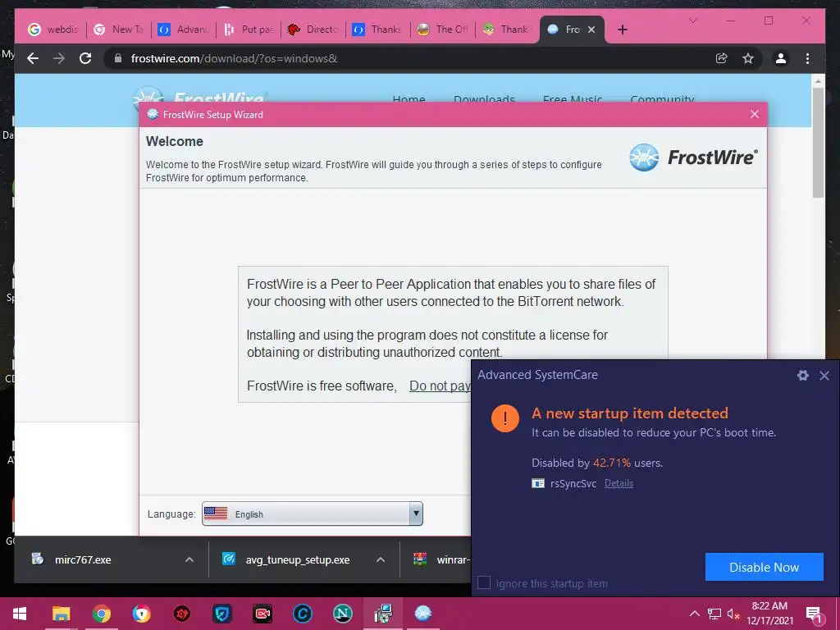Click the muted volume tray icon

733,614
